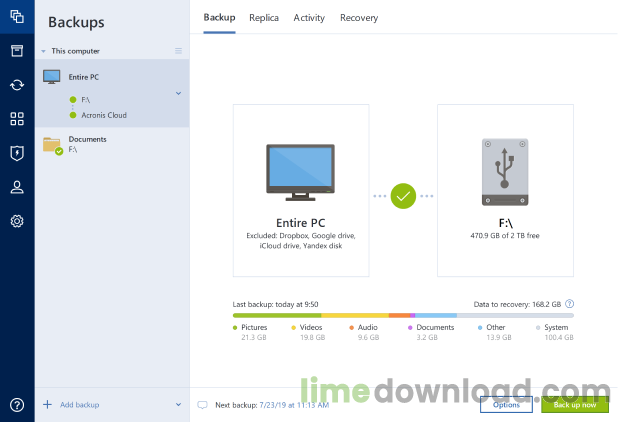Select the Documents backup in list
The height and width of the screenshot is (422, 618).
(x=112, y=145)
